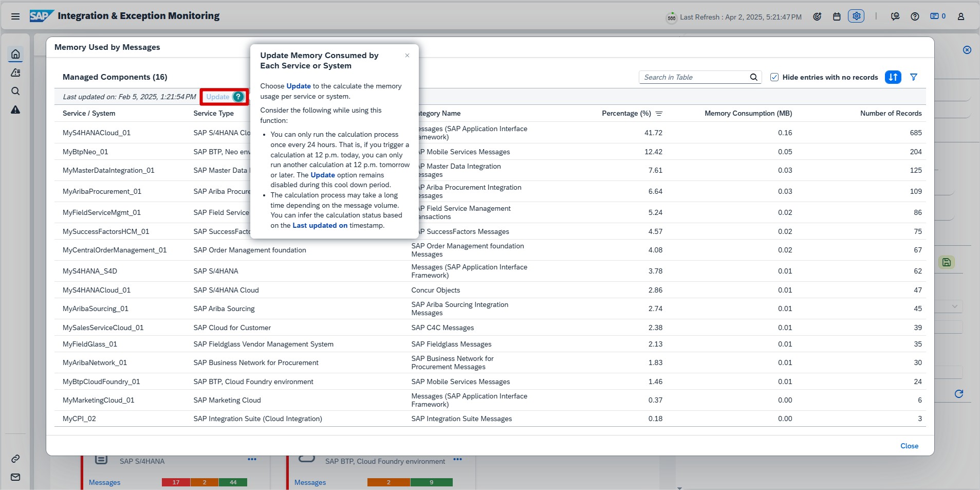Click the alert triangle icon in sidebar
This screenshot has height=490, width=980.
point(15,110)
